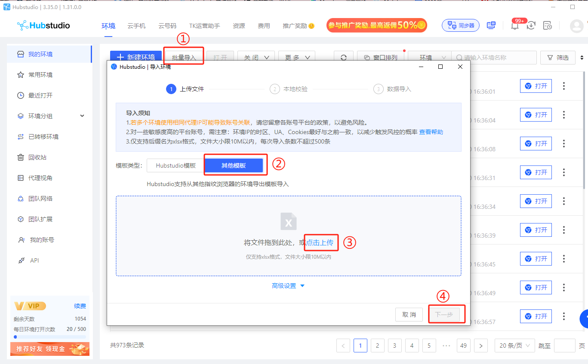
Task: Click the scheduled task calendar icon in the header
Action: [547, 25]
